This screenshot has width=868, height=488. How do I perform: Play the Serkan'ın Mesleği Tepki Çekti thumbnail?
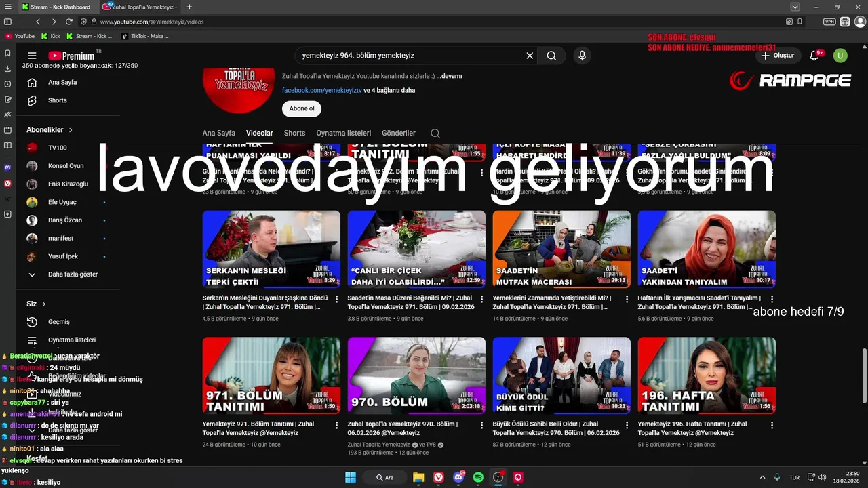271,249
